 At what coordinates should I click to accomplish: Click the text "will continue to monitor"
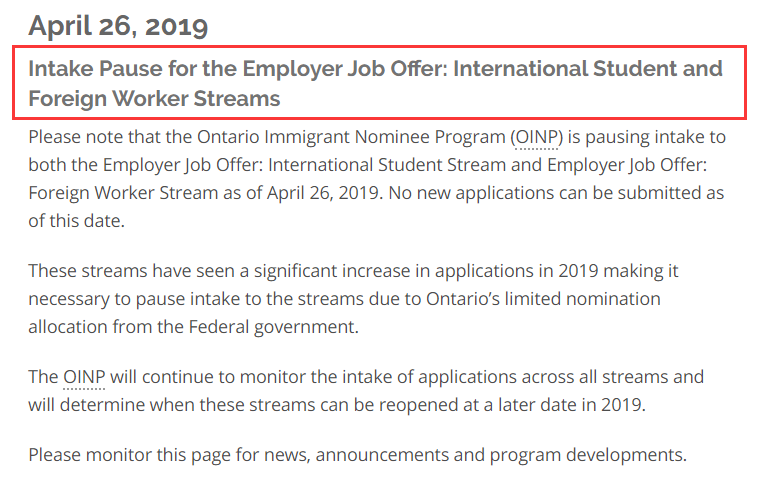(205, 377)
